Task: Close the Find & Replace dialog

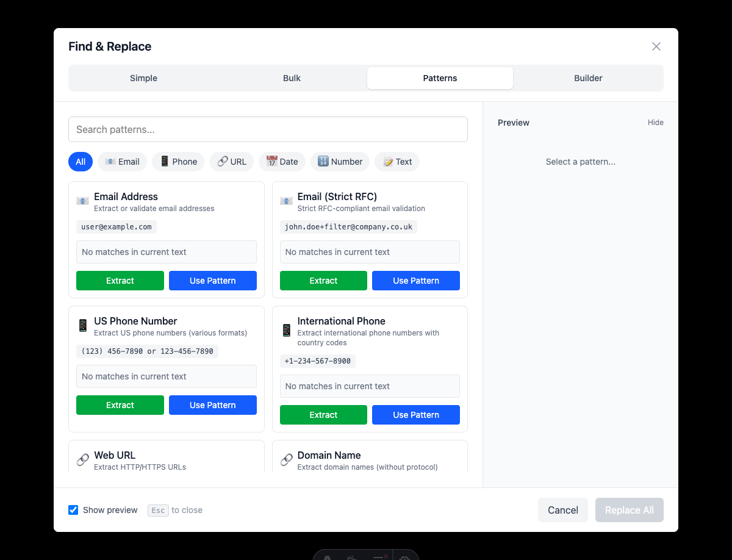Action: (x=656, y=46)
